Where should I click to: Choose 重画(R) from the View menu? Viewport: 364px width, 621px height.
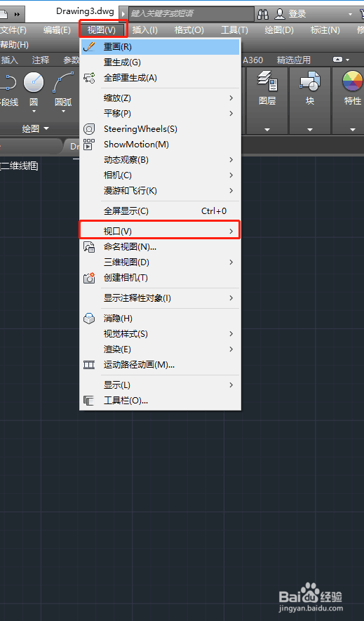click(160, 47)
